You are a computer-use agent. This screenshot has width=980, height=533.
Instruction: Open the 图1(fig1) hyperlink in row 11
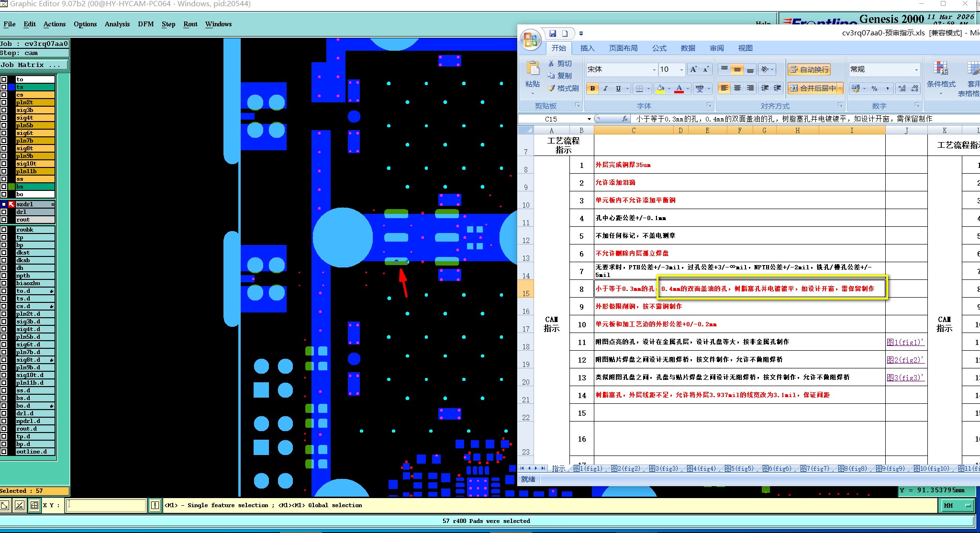pyautogui.click(x=904, y=342)
